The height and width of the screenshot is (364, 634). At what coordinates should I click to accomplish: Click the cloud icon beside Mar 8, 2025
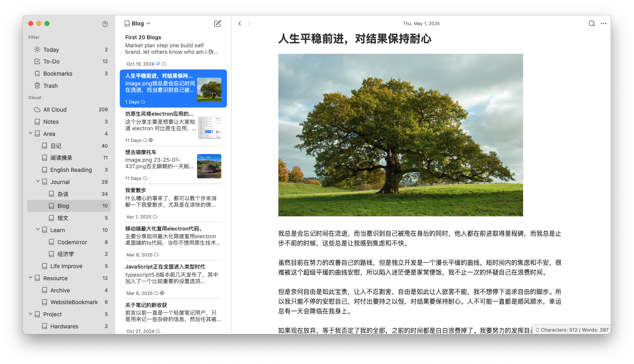pos(156,255)
